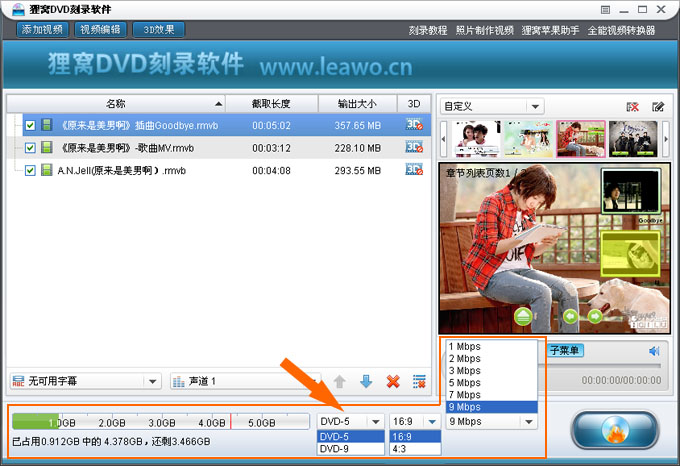Expand the 9 Mbps bitrate dropdown
This screenshot has height=466, width=680.
529,421
